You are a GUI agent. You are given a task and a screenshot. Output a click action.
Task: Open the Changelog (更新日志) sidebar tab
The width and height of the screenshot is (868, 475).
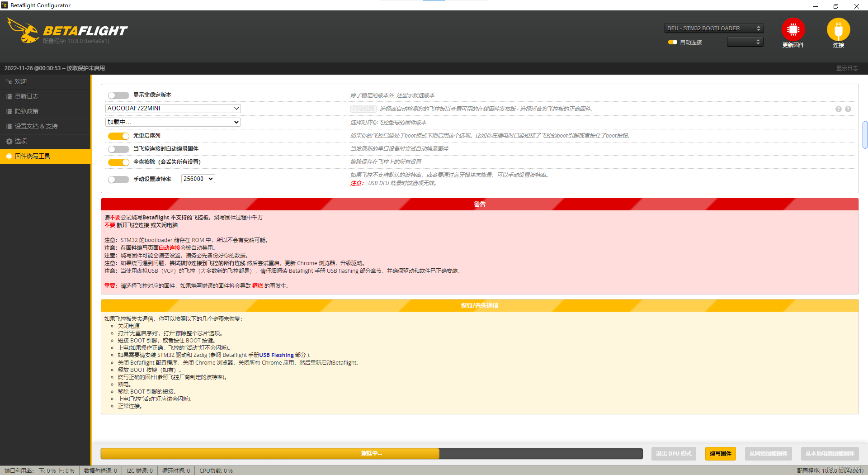click(45, 96)
